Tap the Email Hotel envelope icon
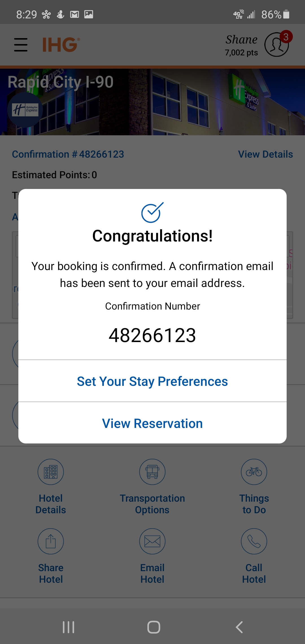Screen dimensions: 305x644 [152, 541]
